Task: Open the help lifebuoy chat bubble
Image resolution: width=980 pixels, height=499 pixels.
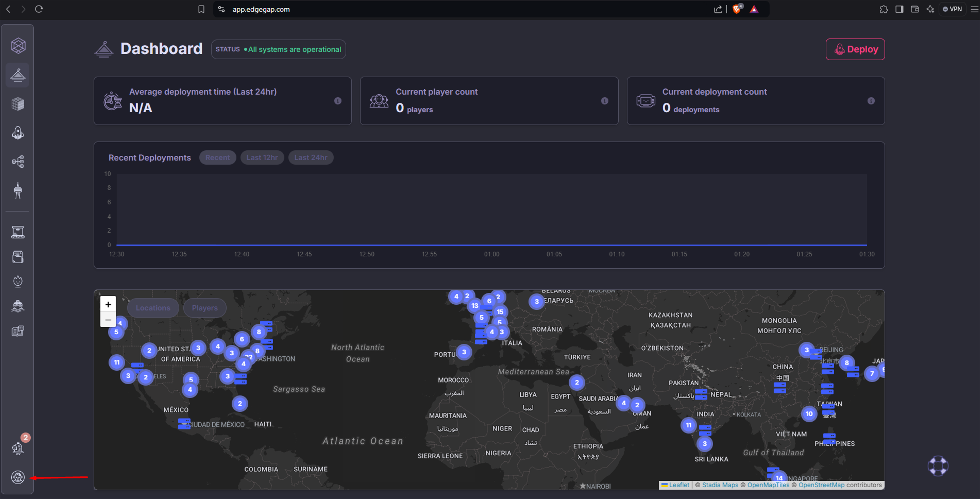Action: tap(938, 466)
